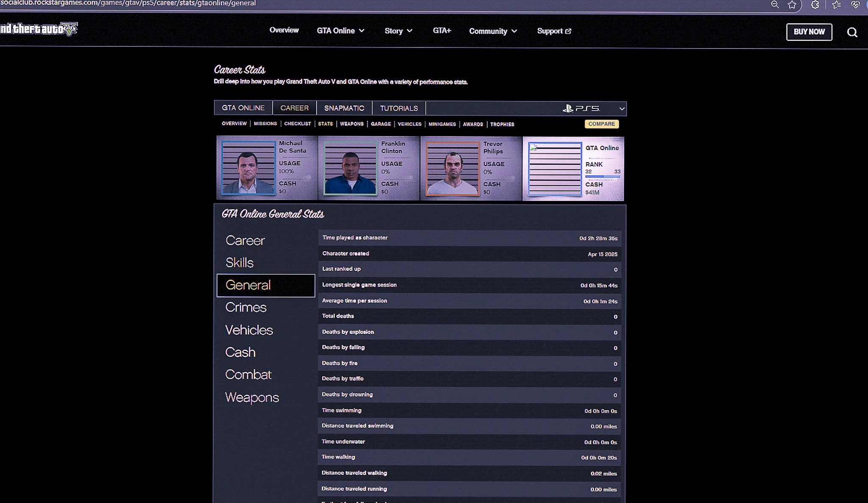Screen dimensions: 868x503
Task: Bookmark this page with the star icon
Action: tap(792, 5)
